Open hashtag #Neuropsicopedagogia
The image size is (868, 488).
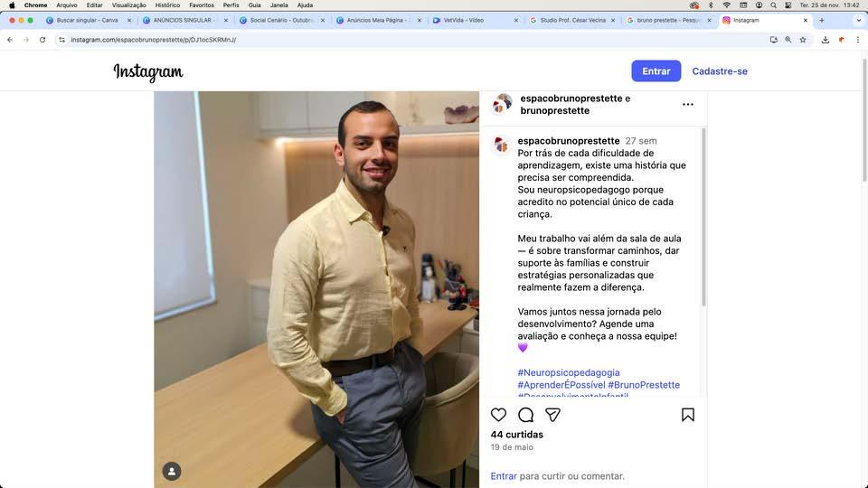tap(569, 372)
